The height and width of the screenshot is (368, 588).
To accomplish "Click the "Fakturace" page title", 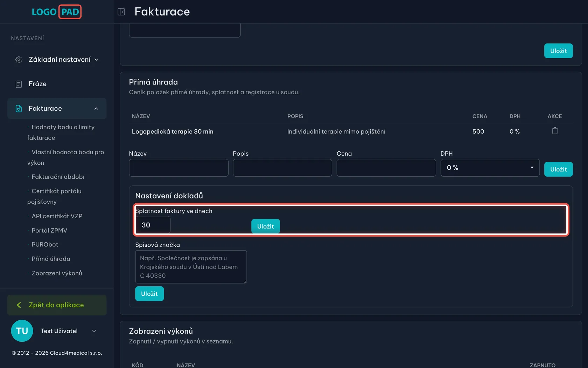I will point(162,12).
